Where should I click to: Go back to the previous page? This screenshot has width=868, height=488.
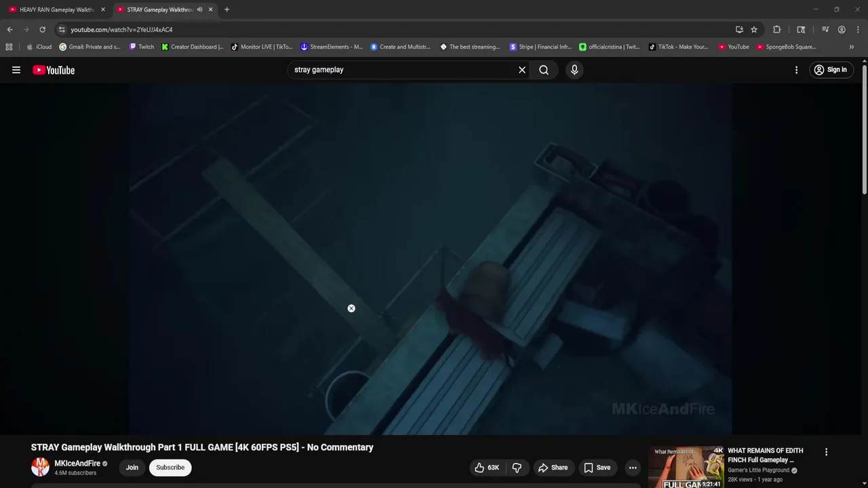(10, 30)
